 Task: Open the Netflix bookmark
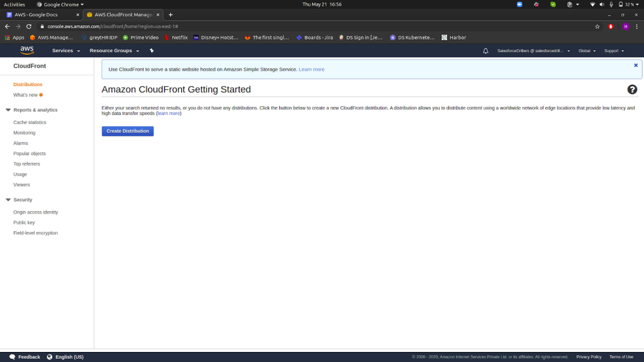pos(176,37)
